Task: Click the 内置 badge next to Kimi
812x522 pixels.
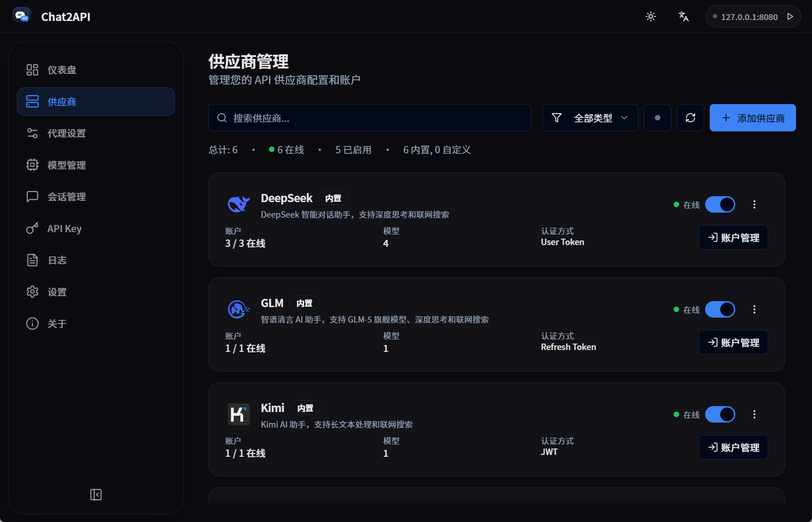Action: 306,408
